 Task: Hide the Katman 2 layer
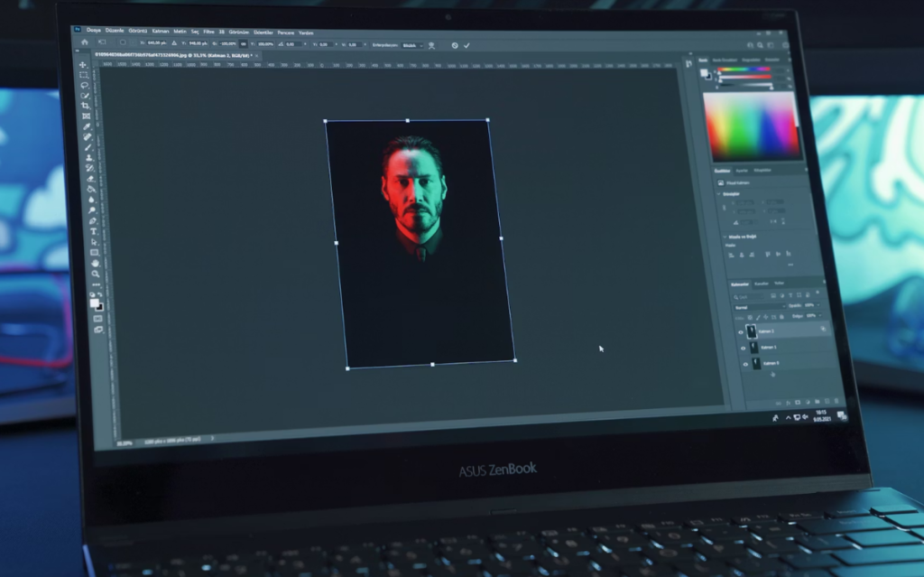(741, 333)
